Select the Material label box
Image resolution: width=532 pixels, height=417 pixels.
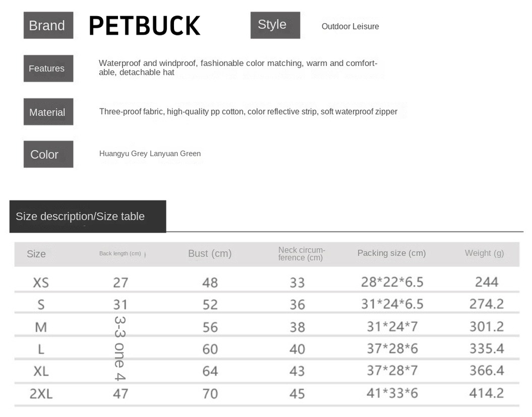pos(48,112)
